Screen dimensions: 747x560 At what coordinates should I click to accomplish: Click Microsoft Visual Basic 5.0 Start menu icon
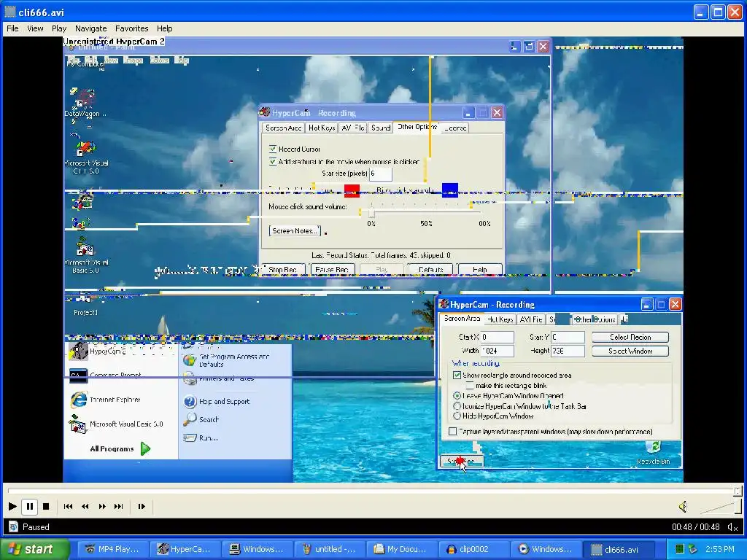(77, 424)
